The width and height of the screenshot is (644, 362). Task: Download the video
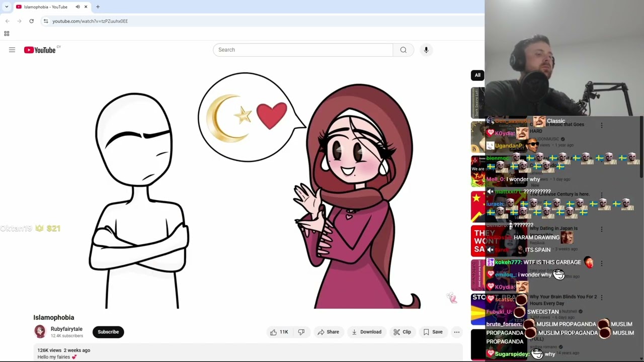click(366, 332)
